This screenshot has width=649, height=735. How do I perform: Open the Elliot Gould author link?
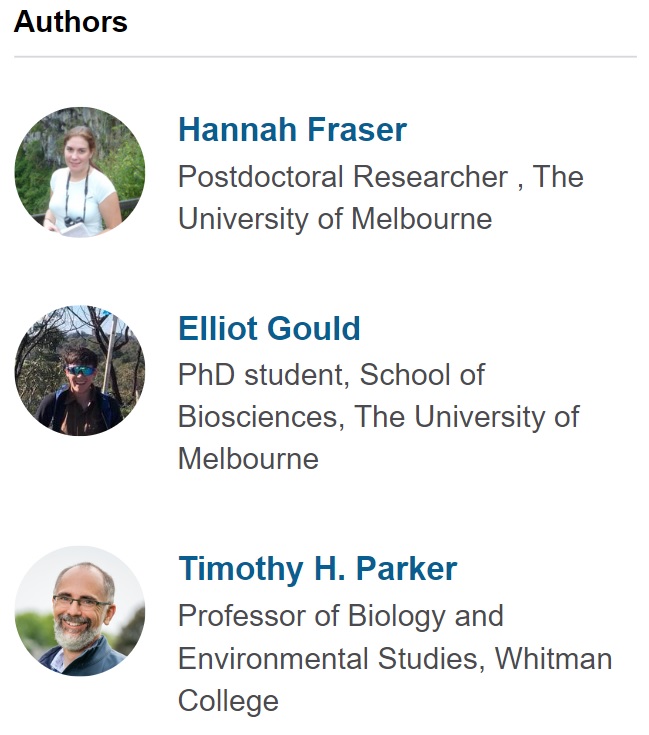click(269, 329)
